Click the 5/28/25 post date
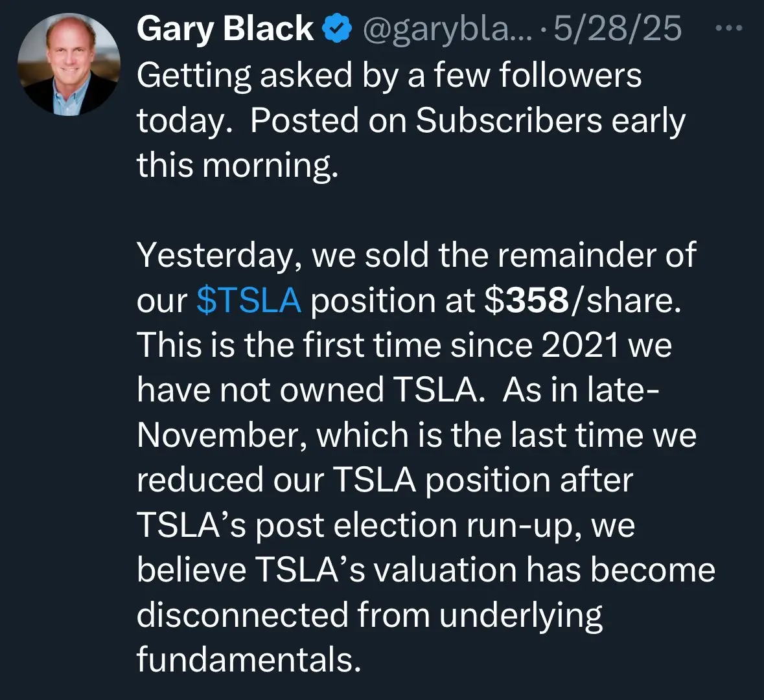Viewport: 764px width, 700px height. [x=618, y=28]
